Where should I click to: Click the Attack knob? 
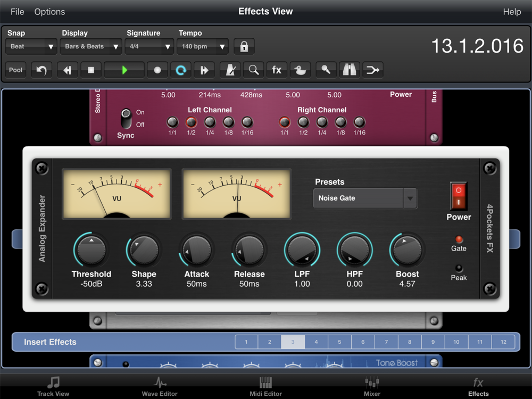[196, 250]
